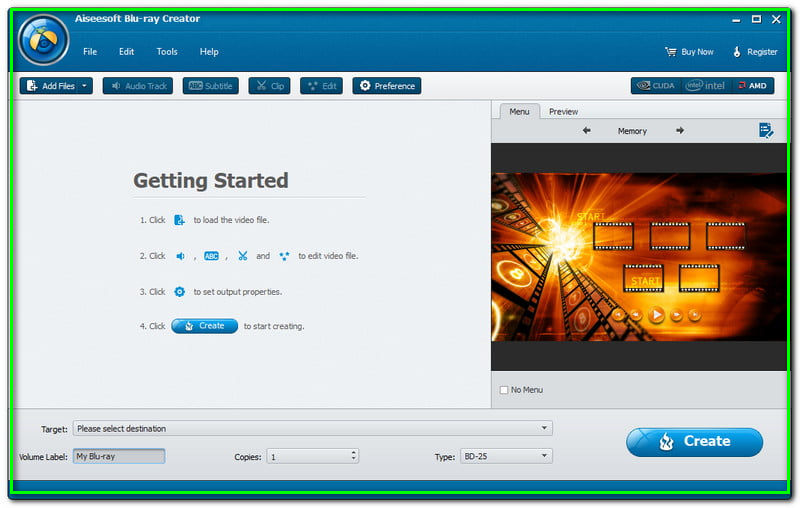Expand the Add Files dropdown arrow
The height and width of the screenshot is (508, 800).
coord(85,86)
